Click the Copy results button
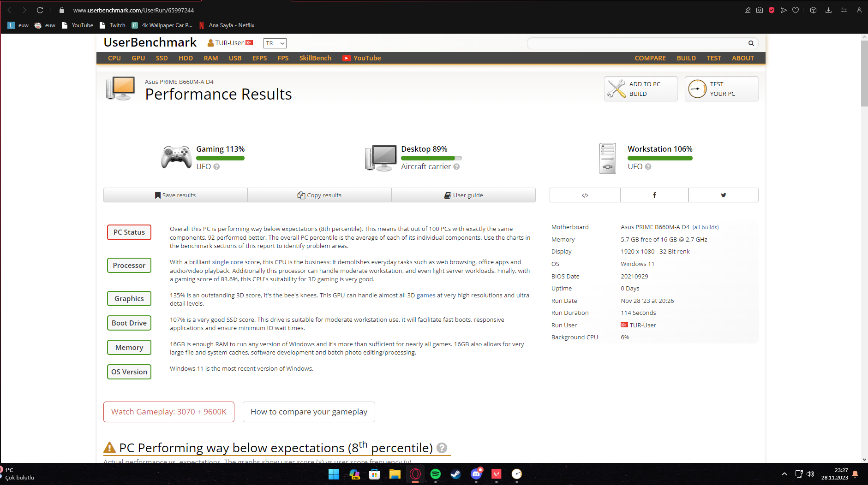 pos(319,195)
